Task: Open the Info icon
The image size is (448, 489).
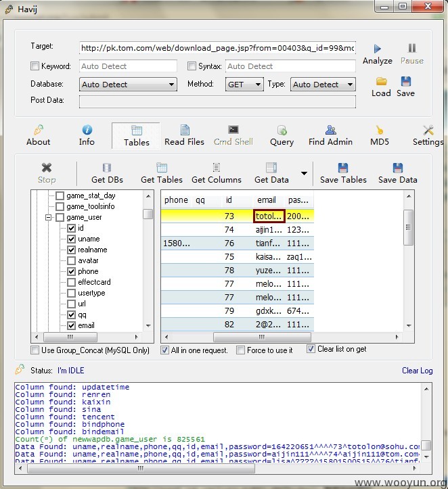Action: click(x=87, y=130)
